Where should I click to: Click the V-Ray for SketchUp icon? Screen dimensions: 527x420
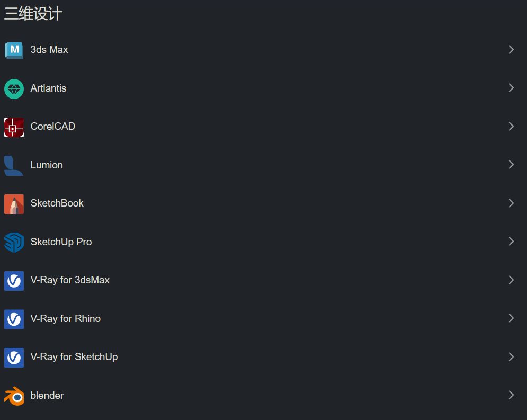14,358
